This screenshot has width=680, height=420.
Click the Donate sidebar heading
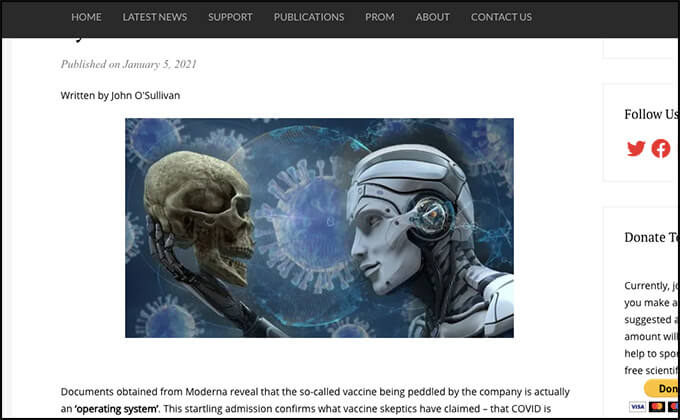coord(651,237)
